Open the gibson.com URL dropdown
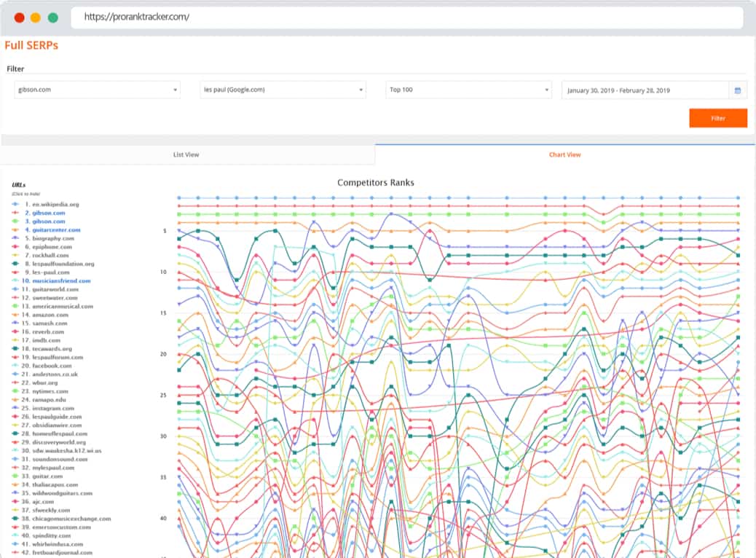Viewport: 756px width, 558px height. click(x=97, y=90)
